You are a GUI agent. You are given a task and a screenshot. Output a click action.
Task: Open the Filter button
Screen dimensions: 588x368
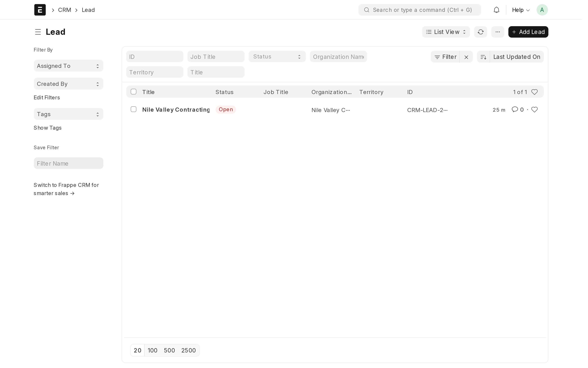(x=445, y=57)
